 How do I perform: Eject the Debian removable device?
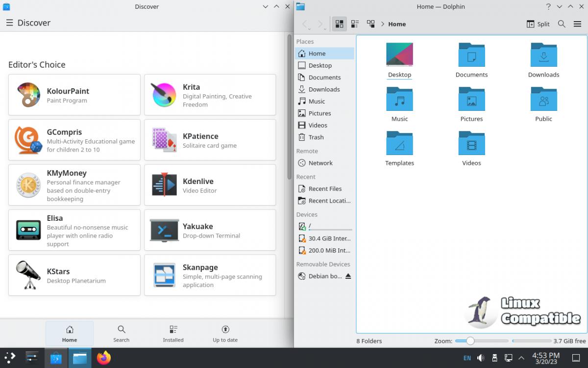coord(348,276)
